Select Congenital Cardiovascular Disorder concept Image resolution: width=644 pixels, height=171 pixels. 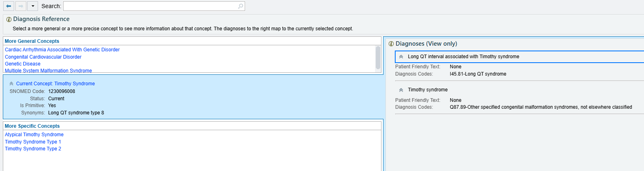[43, 57]
